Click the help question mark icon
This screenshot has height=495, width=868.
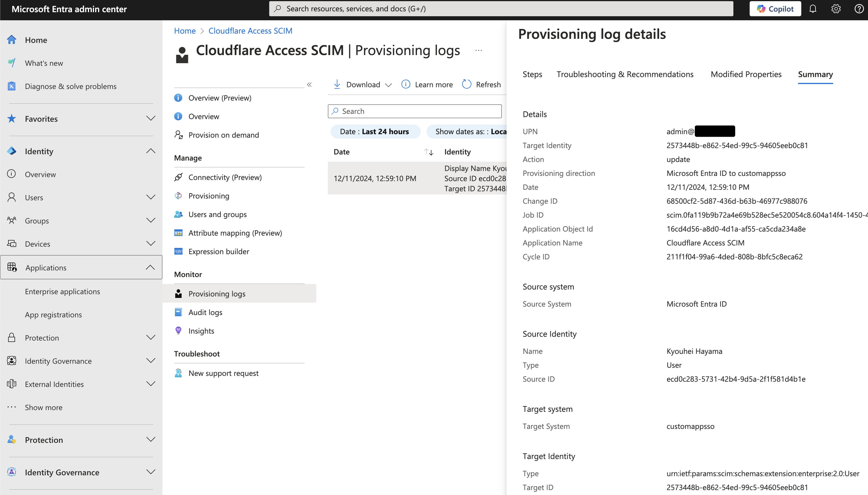click(859, 9)
